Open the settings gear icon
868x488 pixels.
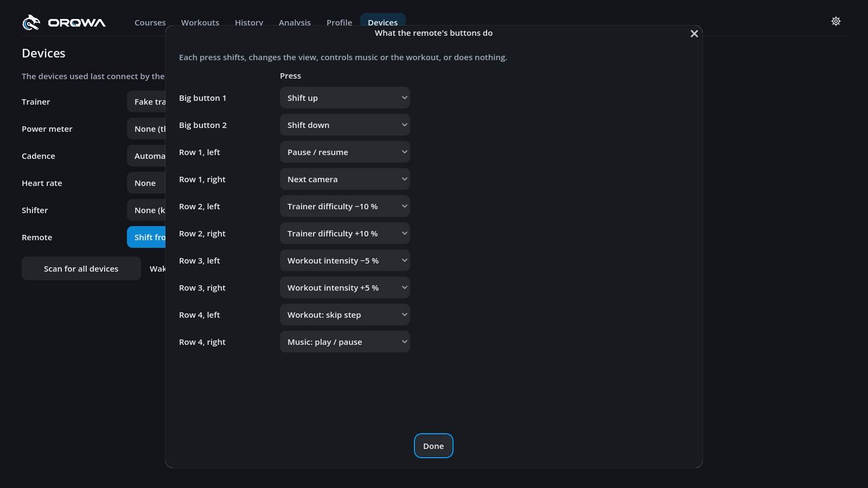pyautogui.click(x=836, y=21)
